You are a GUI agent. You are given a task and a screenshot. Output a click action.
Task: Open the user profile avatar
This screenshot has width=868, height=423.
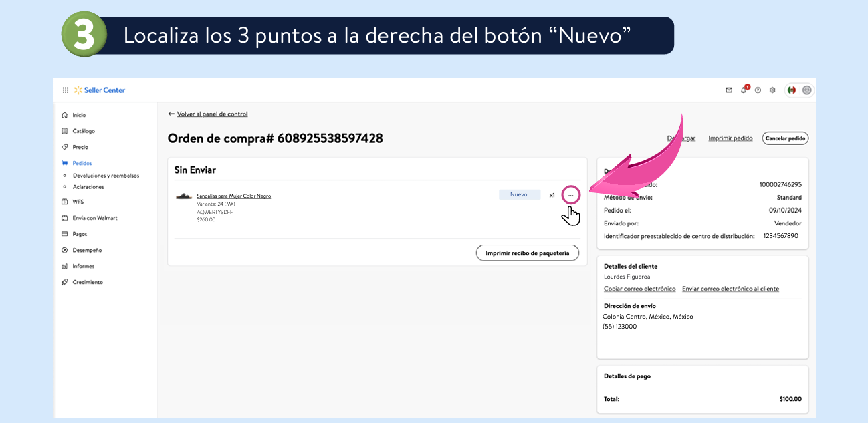pos(806,90)
